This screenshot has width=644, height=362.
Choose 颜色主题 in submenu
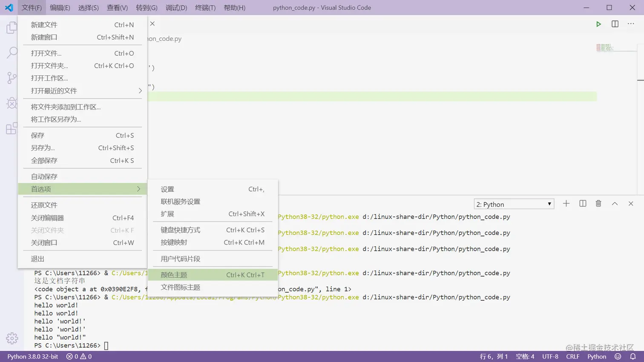coord(213,275)
